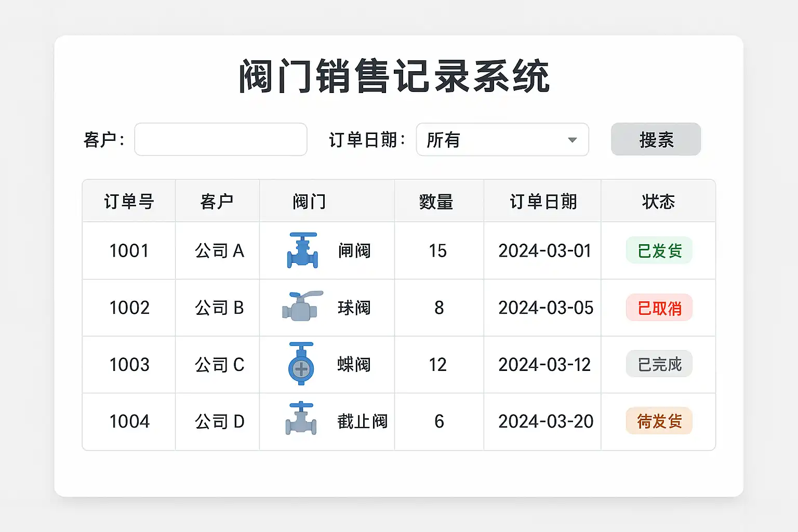
Task: Click the gray 已完成 status badge
Action: 659,364
